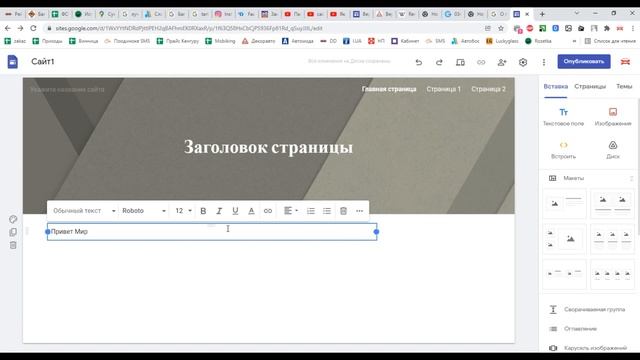Click the Заголовок страницы heading

(x=268, y=147)
